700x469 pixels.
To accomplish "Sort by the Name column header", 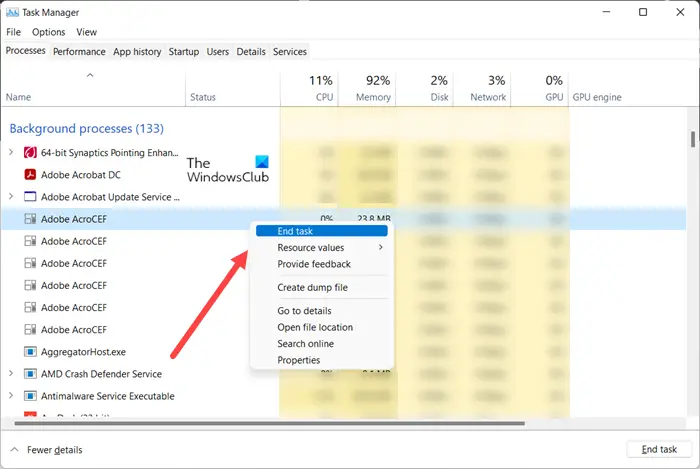I will (93, 89).
